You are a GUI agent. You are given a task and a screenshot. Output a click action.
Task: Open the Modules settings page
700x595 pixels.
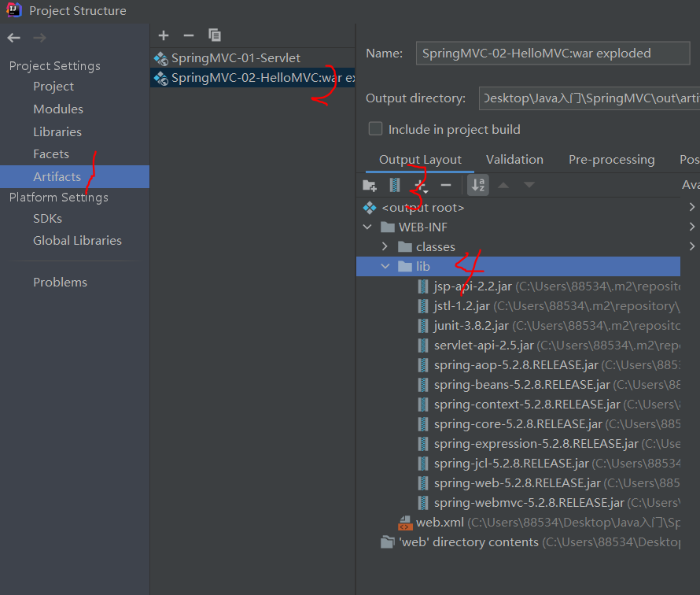58,109
